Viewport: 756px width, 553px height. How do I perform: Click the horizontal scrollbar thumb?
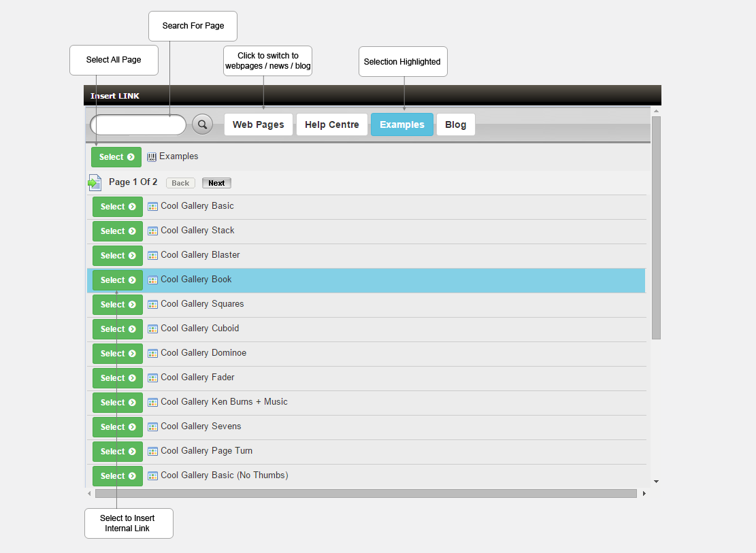(x=366, y=494)
